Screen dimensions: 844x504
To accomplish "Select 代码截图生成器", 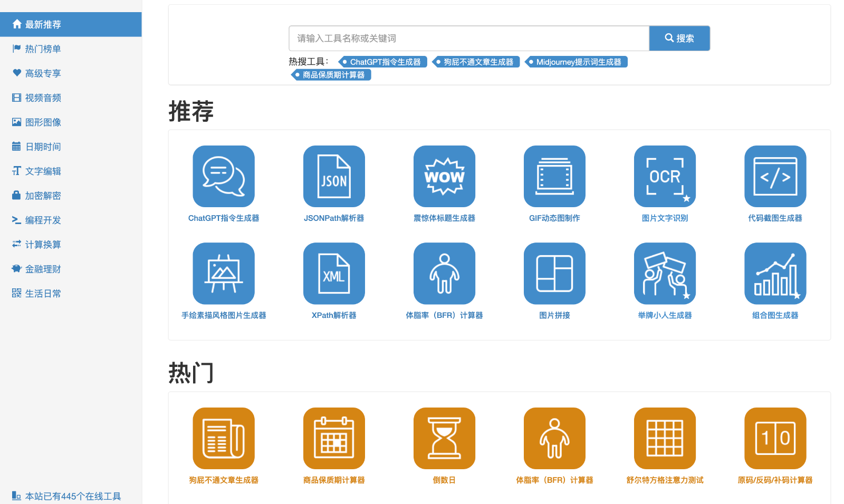I will pyautogui.click(x=775, y=177).
